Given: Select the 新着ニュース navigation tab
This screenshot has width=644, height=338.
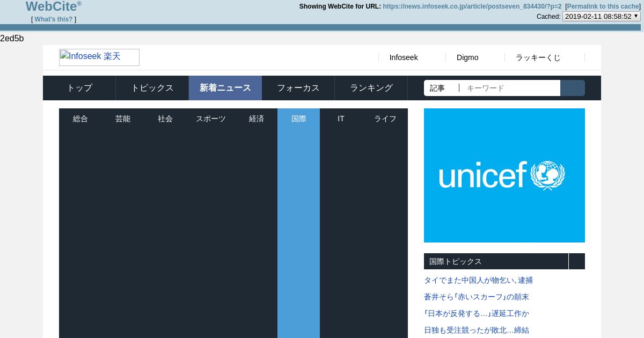Looking at the screenshot, I should 225,88.
